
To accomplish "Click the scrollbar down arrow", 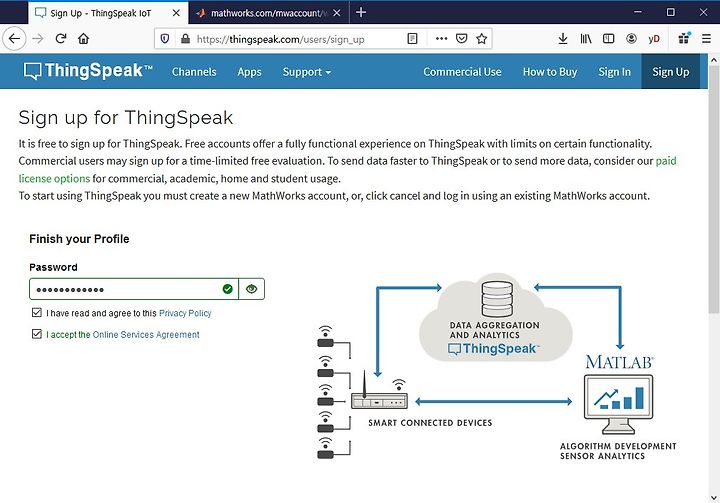I will [x=714, y=497].
